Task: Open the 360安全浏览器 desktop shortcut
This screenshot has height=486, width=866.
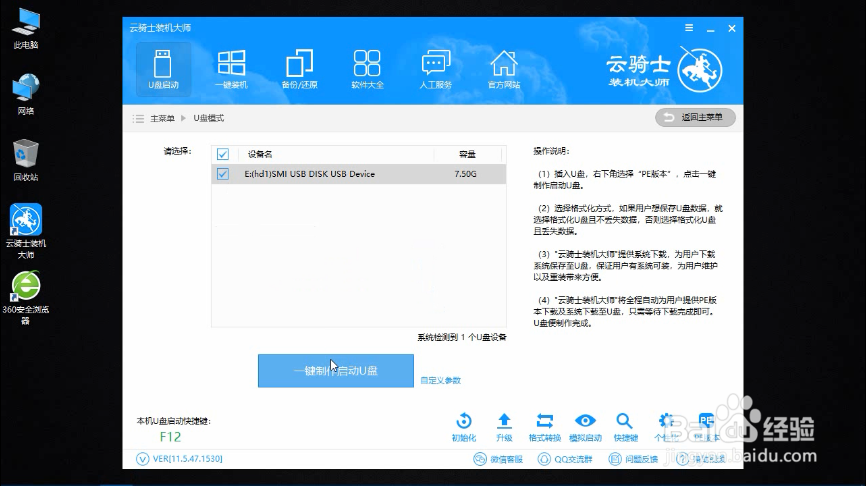Action: click(x=26, y=298)
